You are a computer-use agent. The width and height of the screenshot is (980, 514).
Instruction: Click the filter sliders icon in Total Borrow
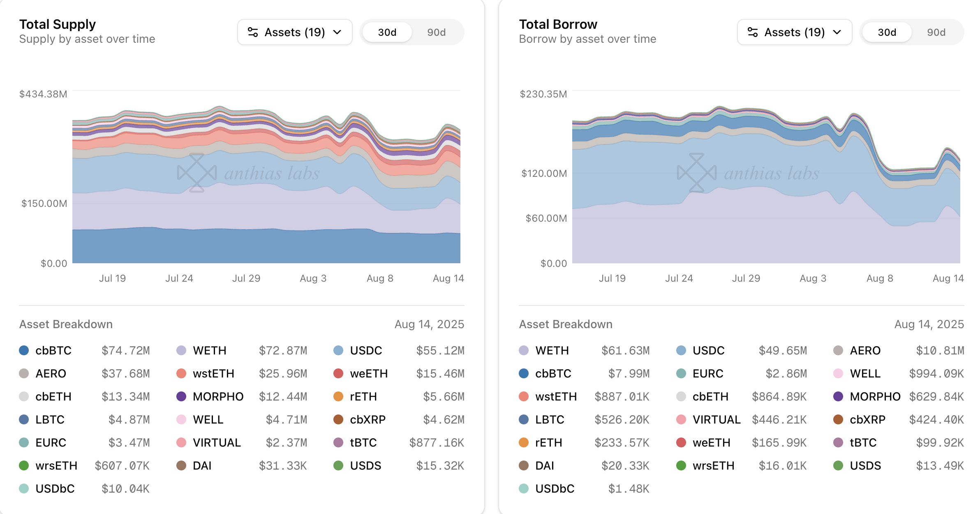tap(753, 32)
